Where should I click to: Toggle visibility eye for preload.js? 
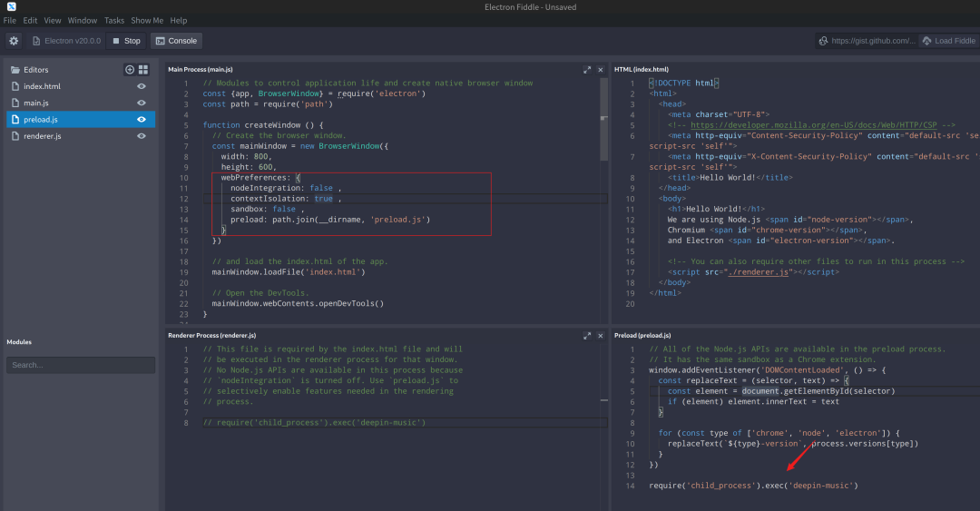[x=142, y=120]
